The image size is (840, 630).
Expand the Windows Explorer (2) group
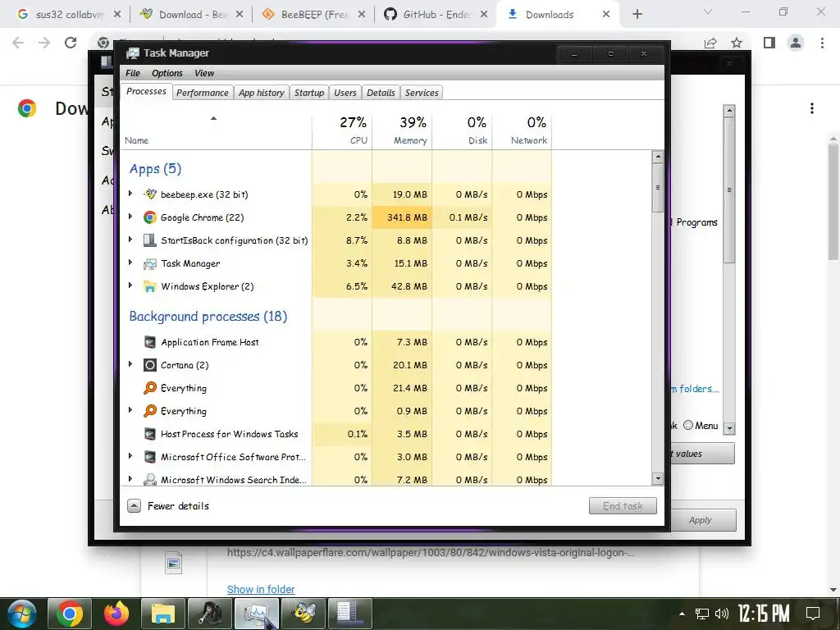pos(130,285)
